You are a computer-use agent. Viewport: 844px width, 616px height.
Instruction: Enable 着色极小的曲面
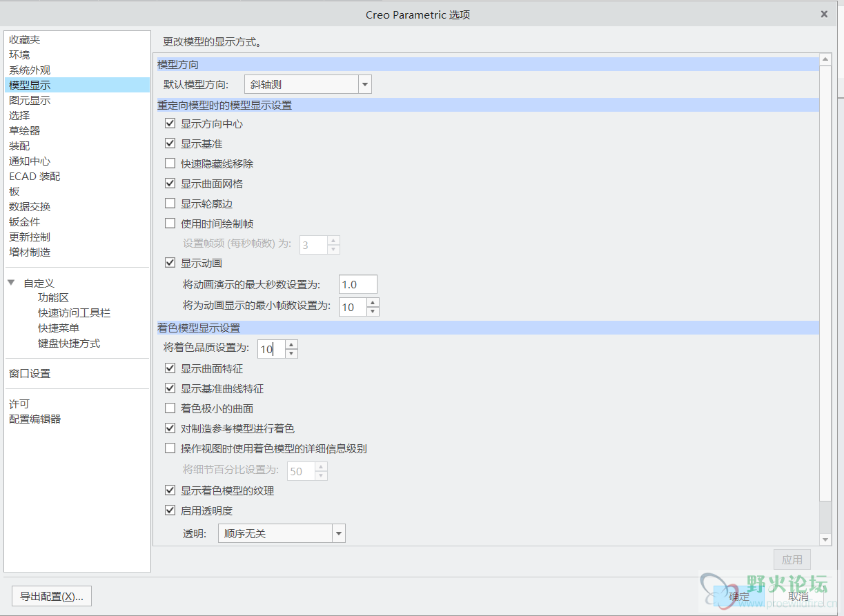pos(170,409)
